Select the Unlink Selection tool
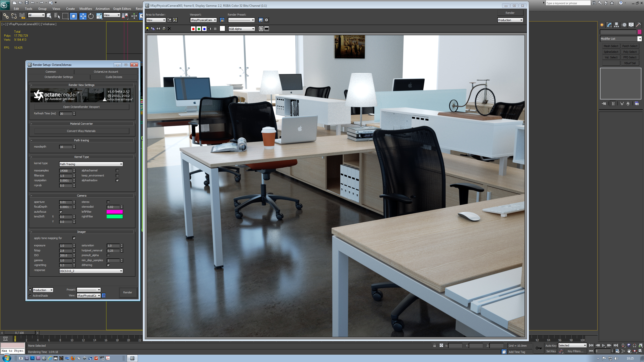The height and width of the screenshot is (362, 644). (14, 16)
